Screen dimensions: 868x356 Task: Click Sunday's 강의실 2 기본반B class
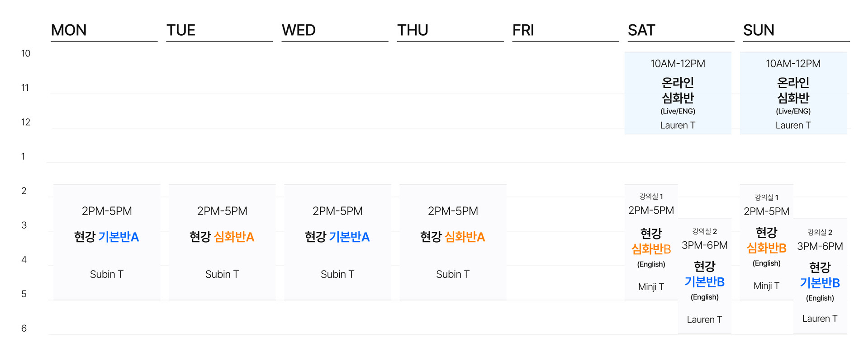820,276
